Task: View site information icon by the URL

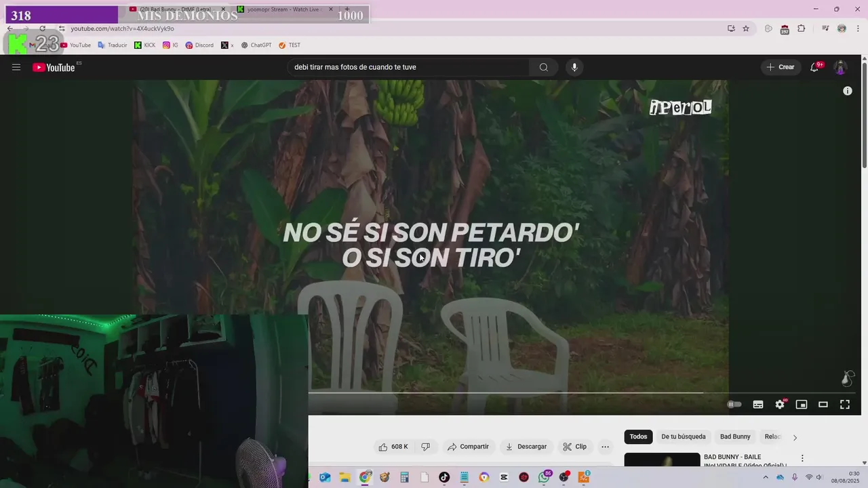Action: click(x=62, y=28)
